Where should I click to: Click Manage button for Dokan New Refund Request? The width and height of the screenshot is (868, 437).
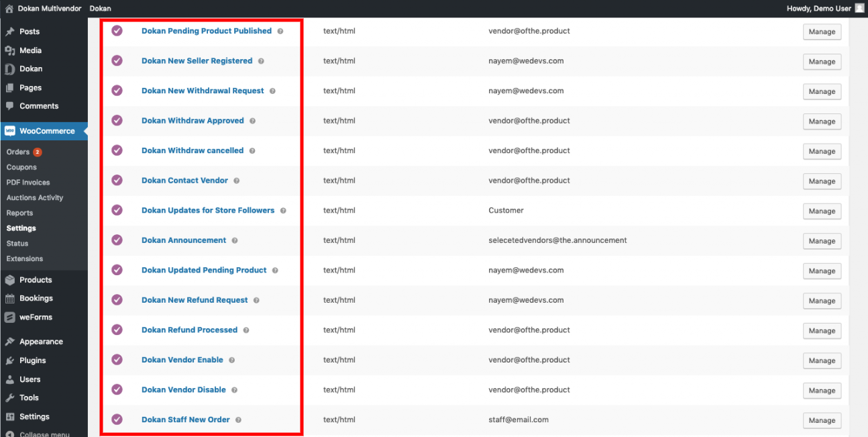822,301
